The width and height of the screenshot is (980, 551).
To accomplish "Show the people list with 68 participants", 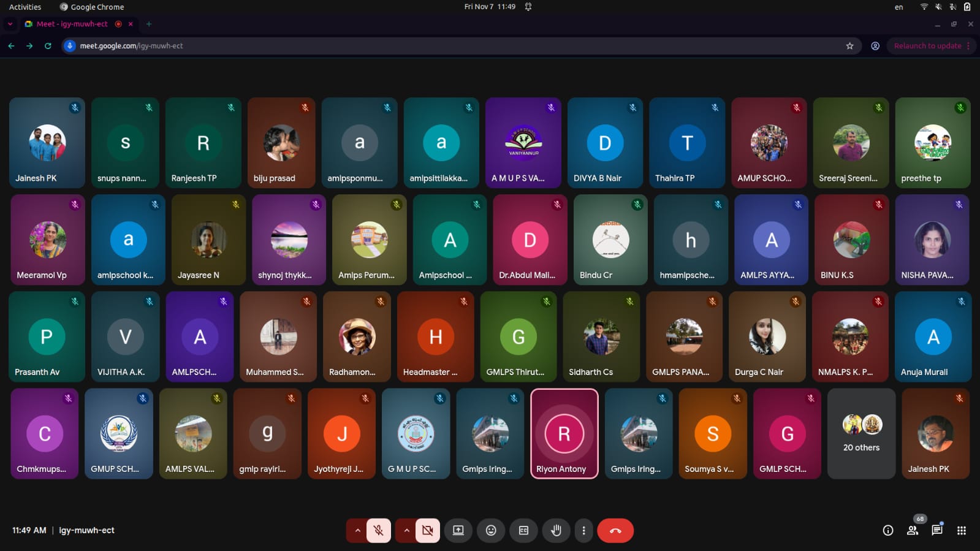I will (x=913, y=531).
